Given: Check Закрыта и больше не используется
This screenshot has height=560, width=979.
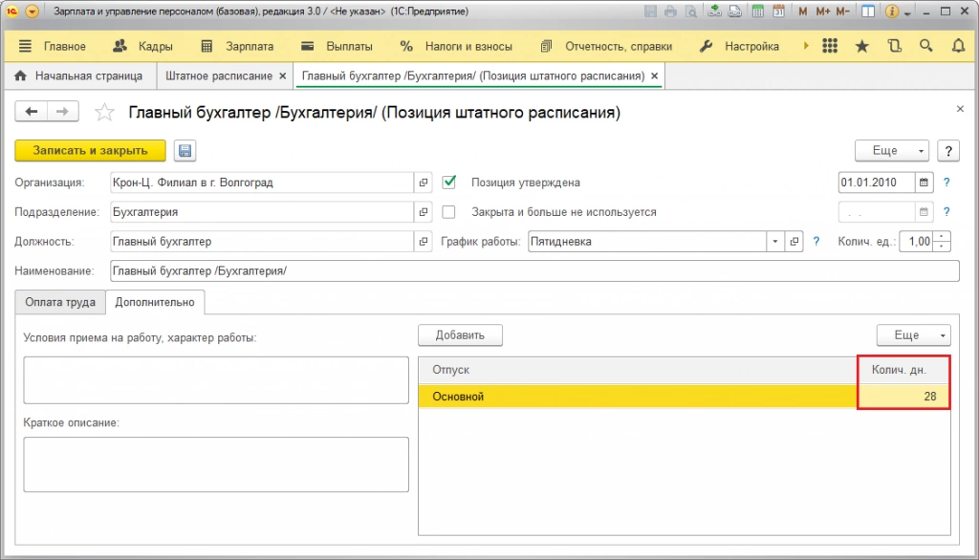Looking at the screenshot, I should [449, 212].
